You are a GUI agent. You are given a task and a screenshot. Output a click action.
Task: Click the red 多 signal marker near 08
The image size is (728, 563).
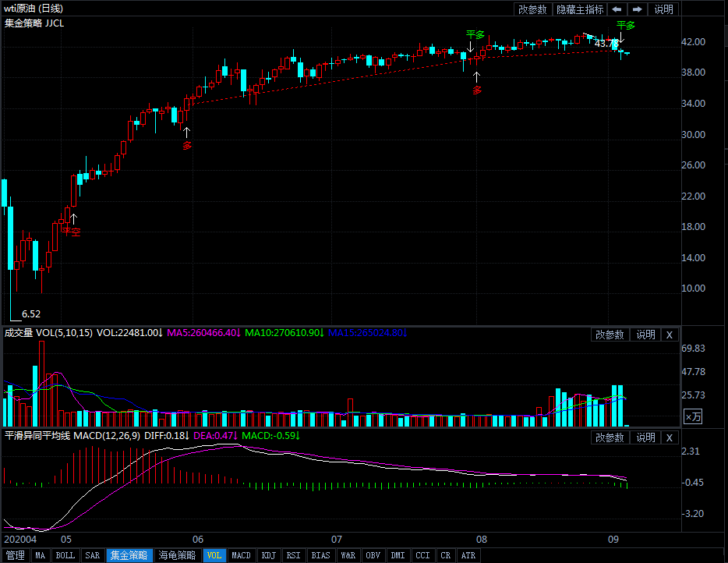477,90
